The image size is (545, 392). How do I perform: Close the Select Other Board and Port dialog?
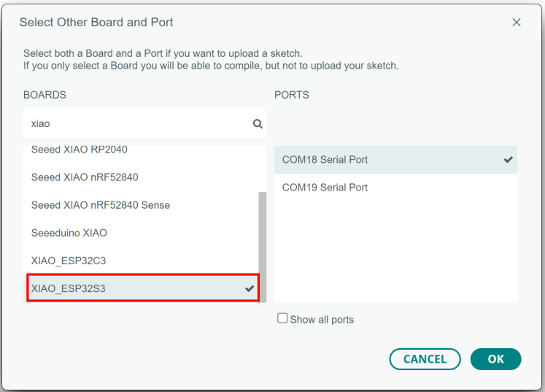click(x=517, y=23)
